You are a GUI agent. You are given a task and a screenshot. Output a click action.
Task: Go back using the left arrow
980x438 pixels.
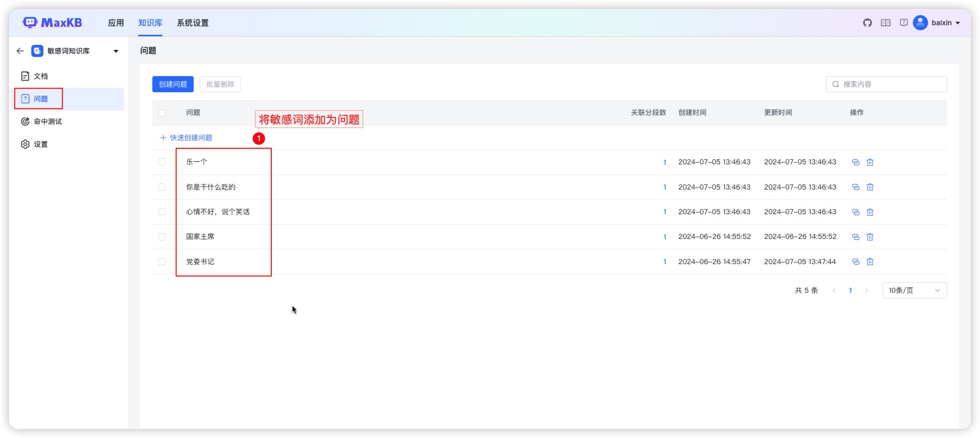(x=20, y=51)
